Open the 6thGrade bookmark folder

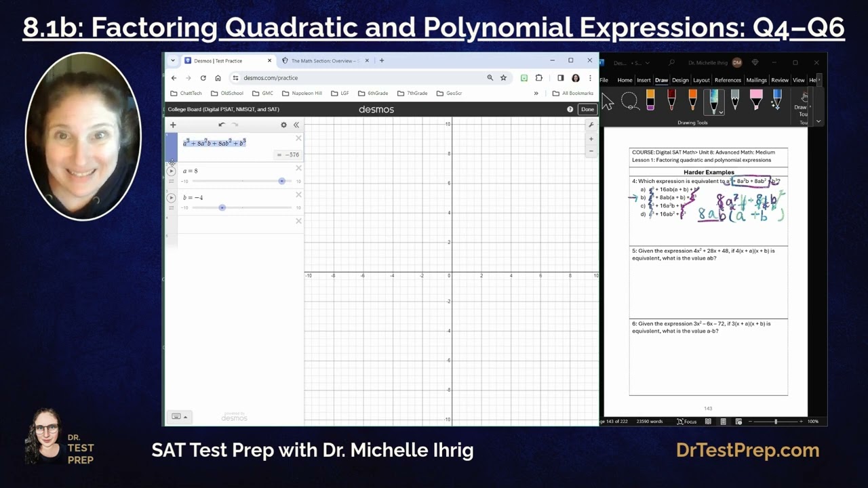click(373, 93)
